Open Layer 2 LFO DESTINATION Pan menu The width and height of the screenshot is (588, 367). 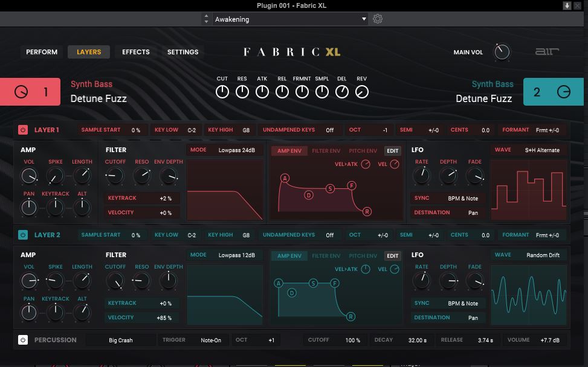click(x=448, y=318)
